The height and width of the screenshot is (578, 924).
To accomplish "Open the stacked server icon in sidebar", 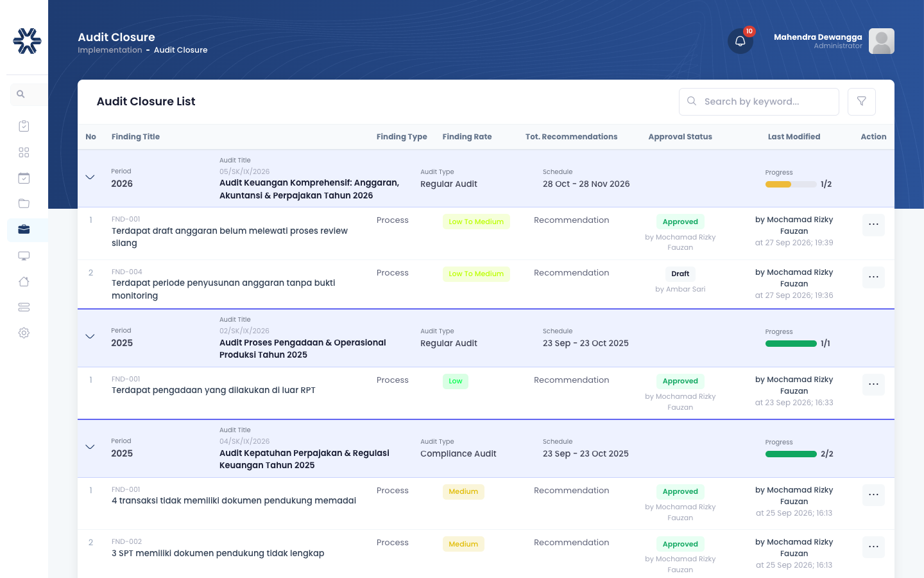I will 24,307.
